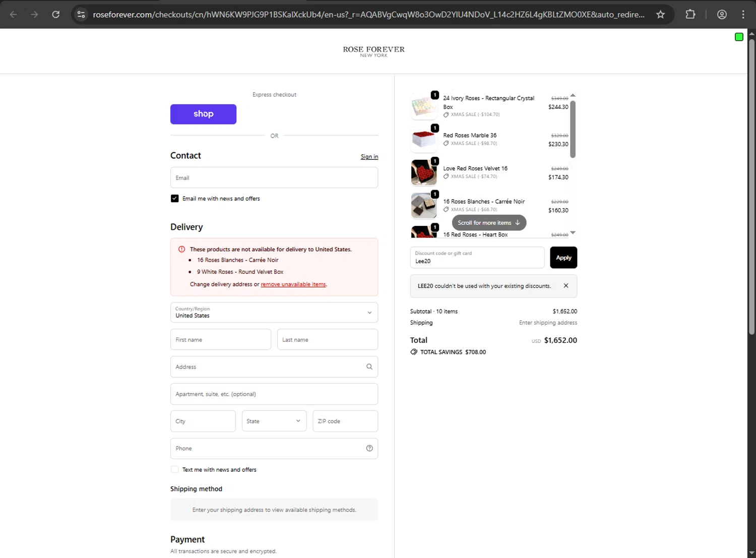The width and height of the screenshot is (756, 558).
Task: Click the Rose Forever New York logo
Action: pos(373,51)
